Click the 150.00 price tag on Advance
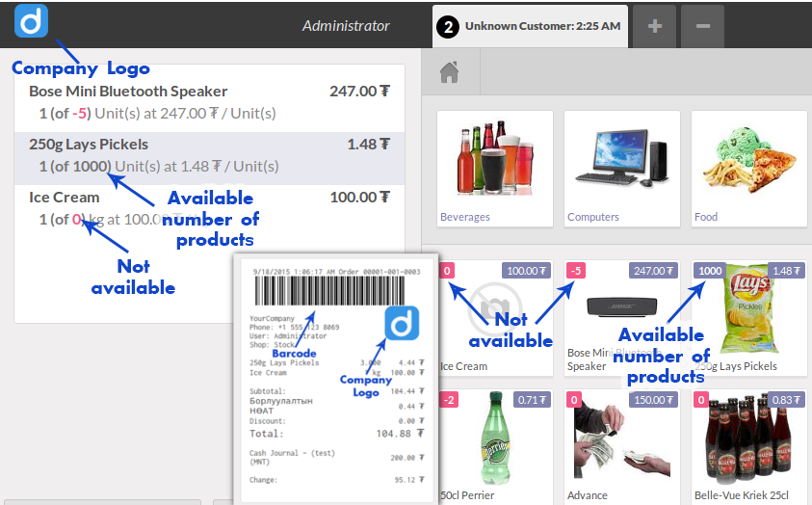This screenshot has width=812, height=505. click(653, 400)
